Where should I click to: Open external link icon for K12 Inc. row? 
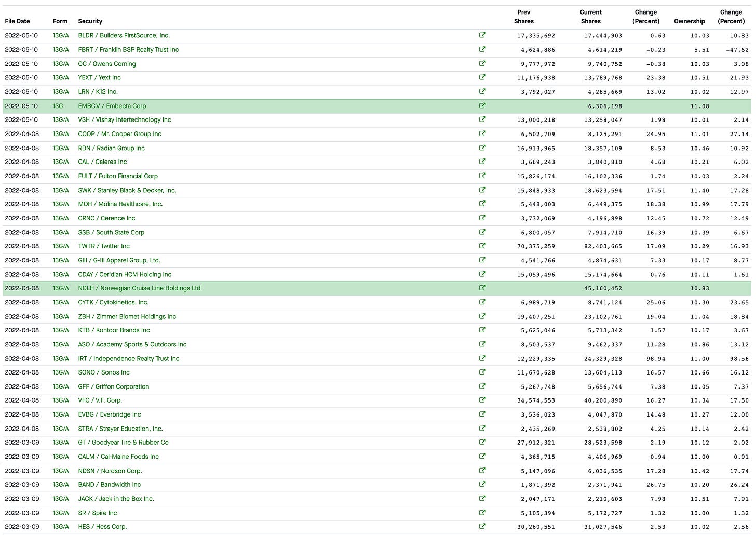[x=482, y=91]
